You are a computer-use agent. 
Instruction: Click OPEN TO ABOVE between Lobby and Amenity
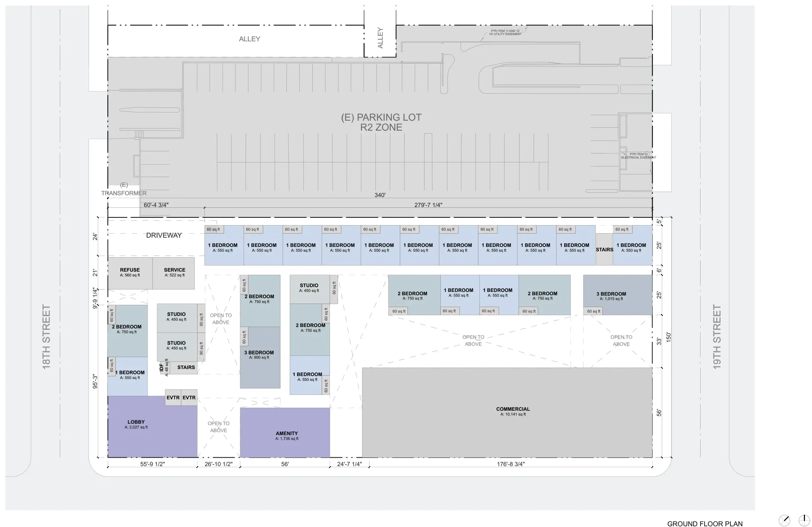219,427
